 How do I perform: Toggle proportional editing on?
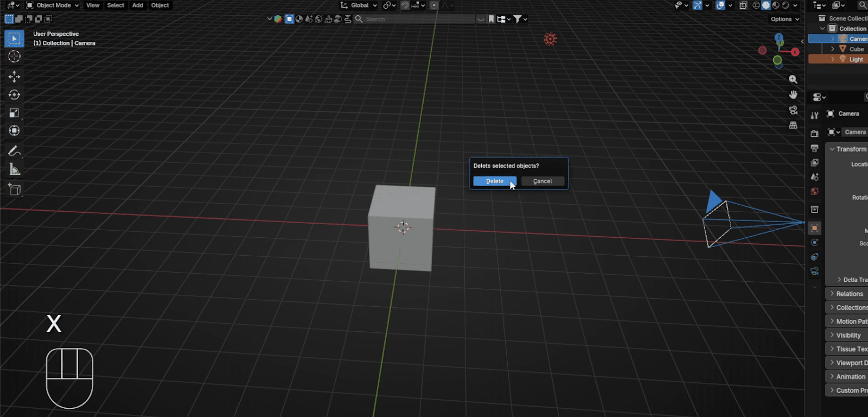(x=434, y=5)
